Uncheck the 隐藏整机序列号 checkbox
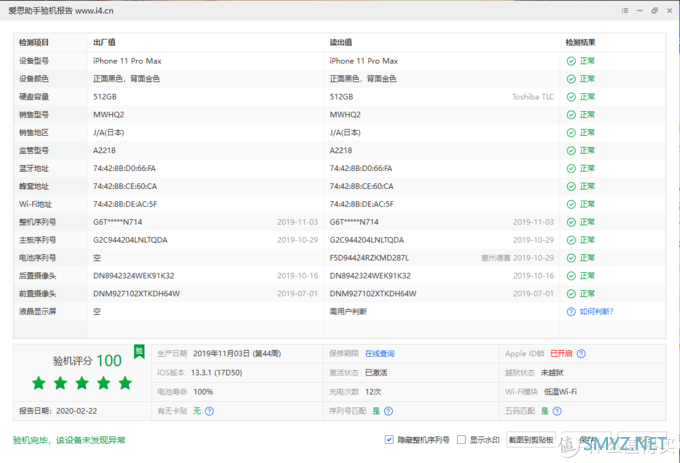Image resolution: width=680 pixels, height=463 pixels. coord(389,440)
